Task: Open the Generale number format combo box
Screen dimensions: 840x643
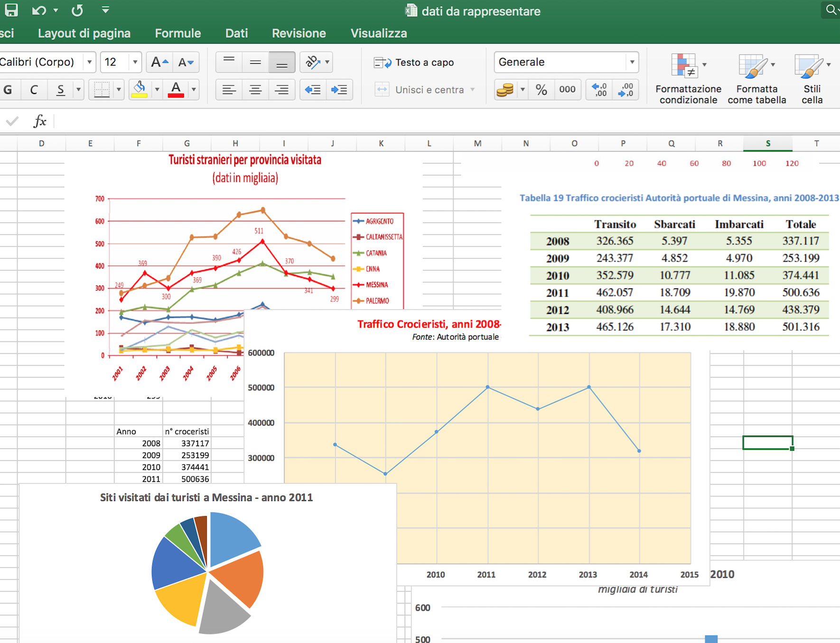Action: (x=566, y=62)
